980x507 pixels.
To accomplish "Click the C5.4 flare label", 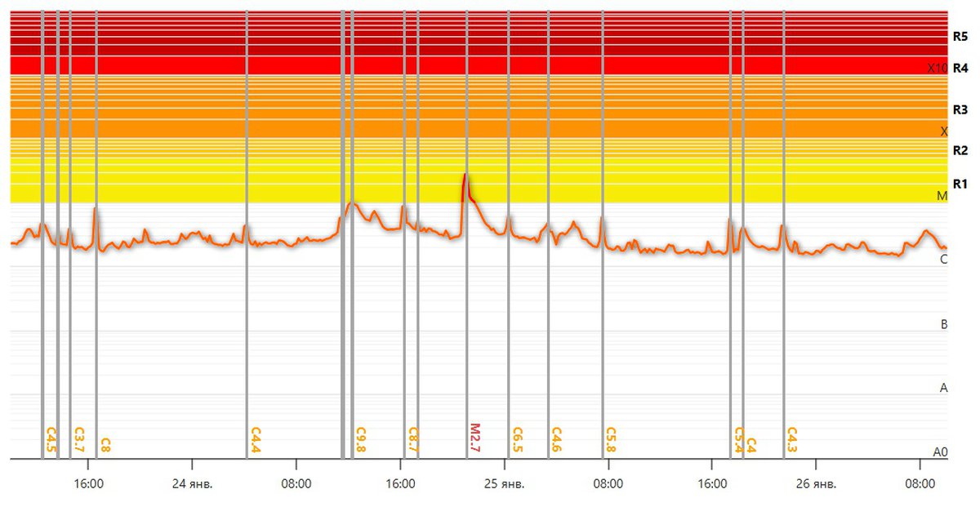I will [739, 439].
